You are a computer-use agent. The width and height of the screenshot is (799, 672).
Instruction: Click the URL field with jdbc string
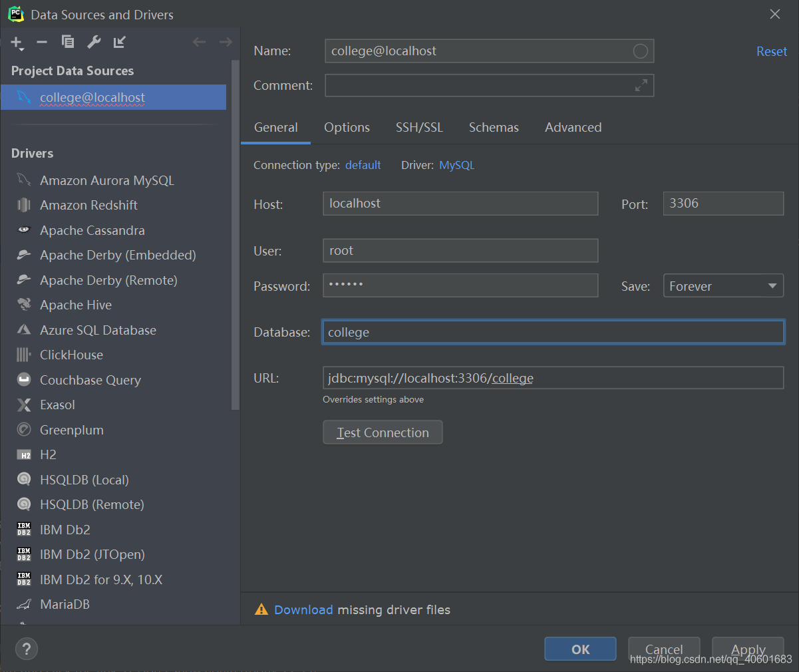point(553,378)
